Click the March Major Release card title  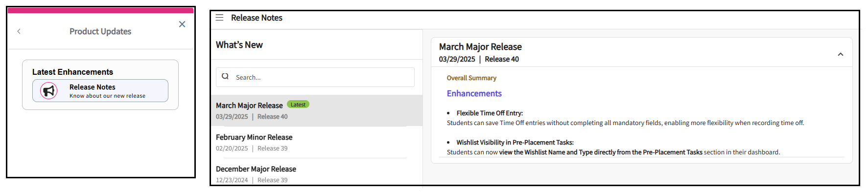click(480, 47)
